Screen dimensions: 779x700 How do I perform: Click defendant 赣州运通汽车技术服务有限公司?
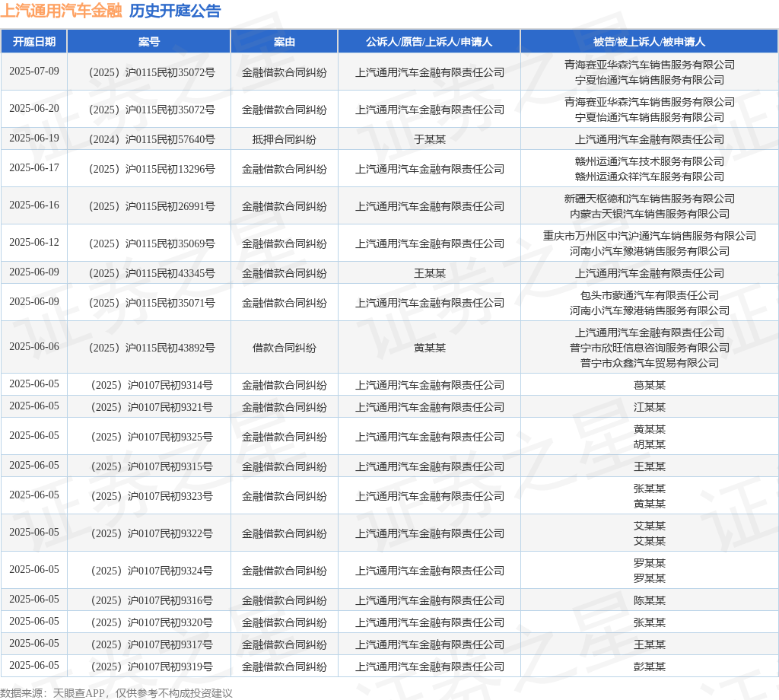(650, 161)
